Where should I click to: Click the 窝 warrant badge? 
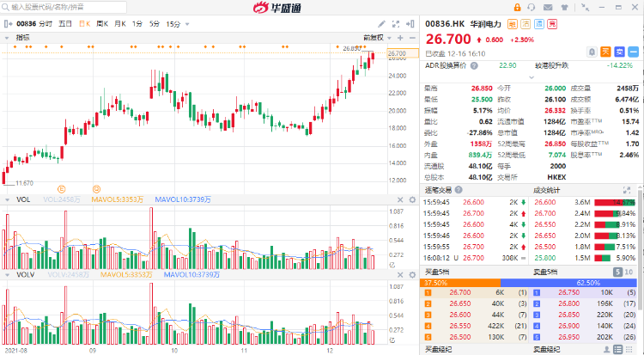pos(552,24)
